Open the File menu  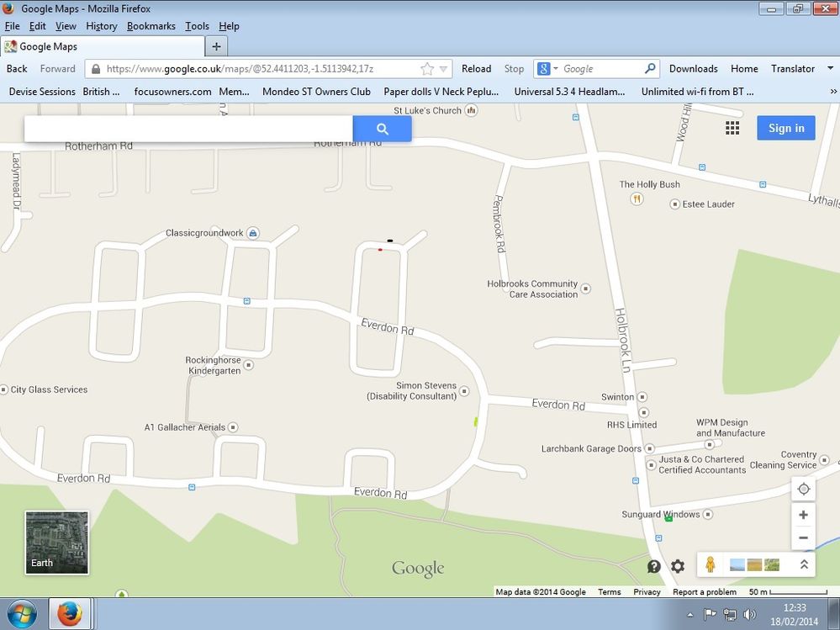point(12,26)
